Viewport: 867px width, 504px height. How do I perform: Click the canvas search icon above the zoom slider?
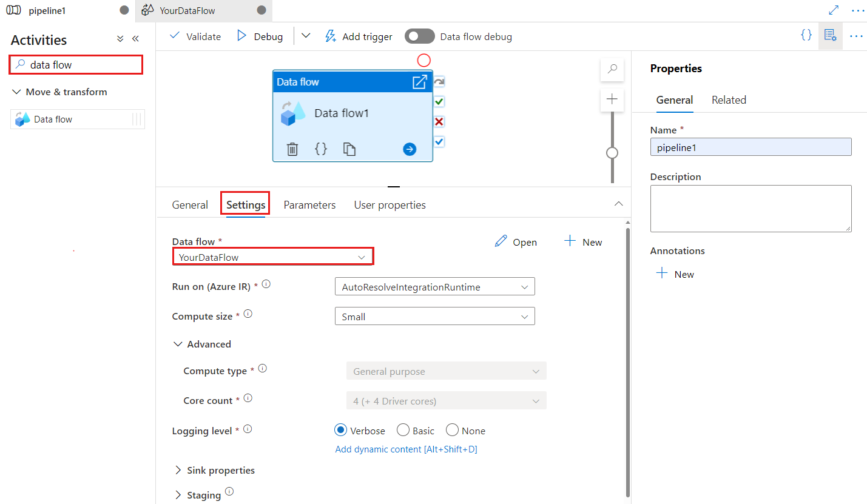pos(612,69)
